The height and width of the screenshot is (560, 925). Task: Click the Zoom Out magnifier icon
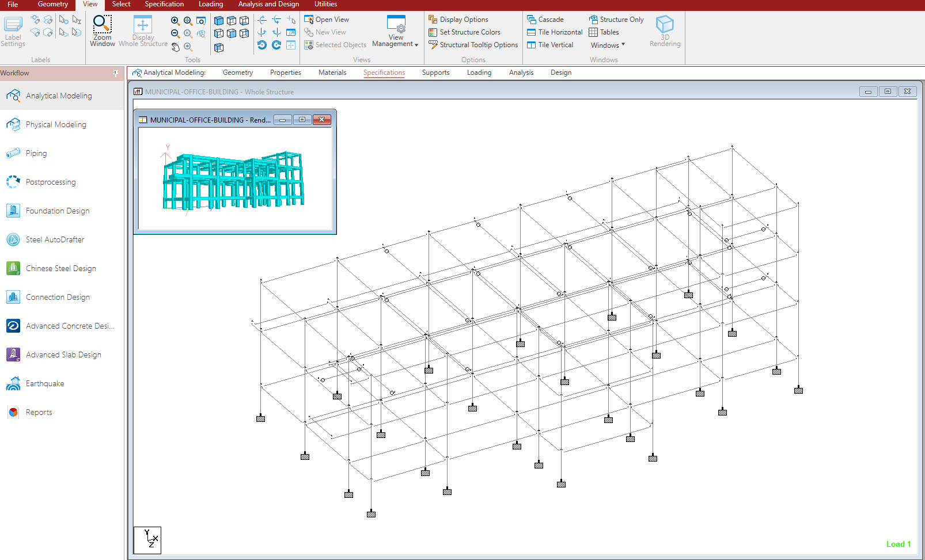coord(175,34)
